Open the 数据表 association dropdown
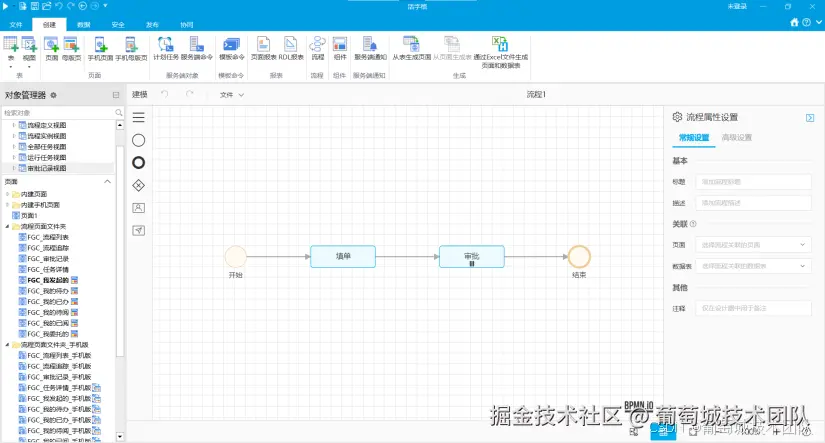 pyautogui.click(x=753, y=266)
